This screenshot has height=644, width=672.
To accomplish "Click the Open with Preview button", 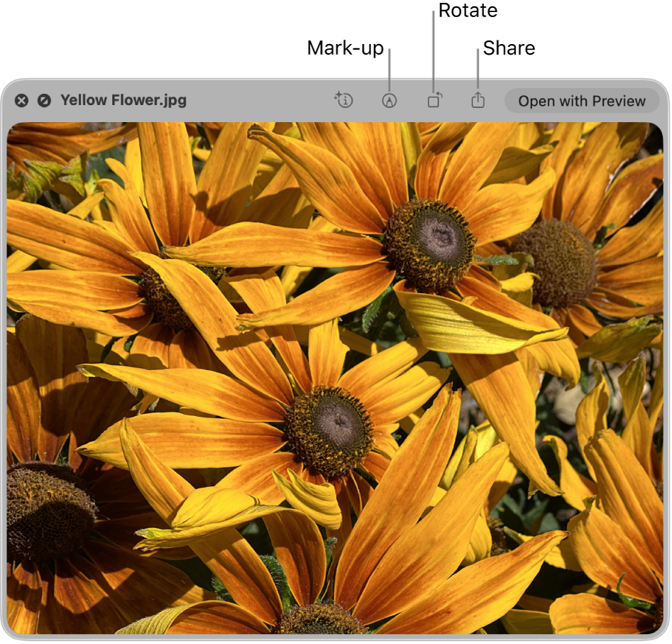I will point(581,100).
